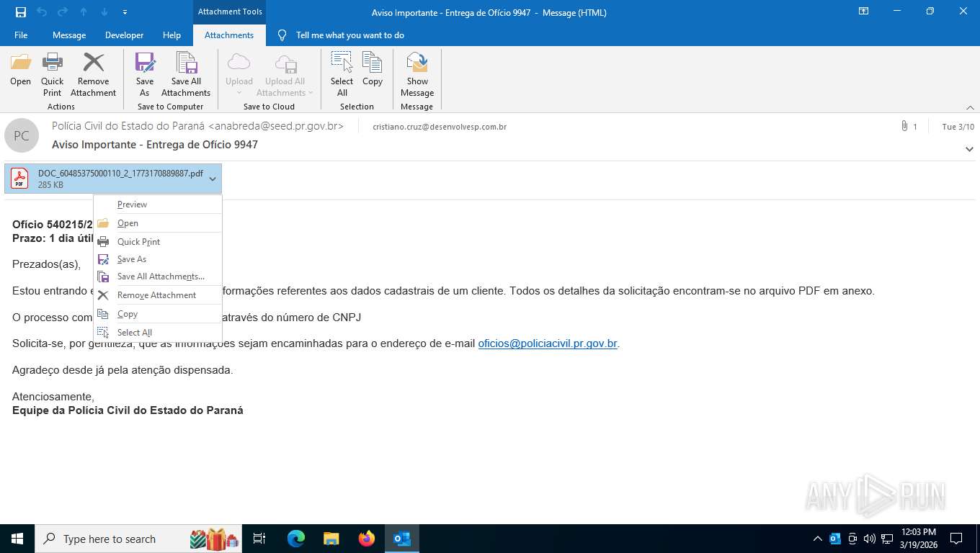The width and height of the screenshot is (980, 553).
Task: Click the Copy ribbon button
Action: [373, 70]
